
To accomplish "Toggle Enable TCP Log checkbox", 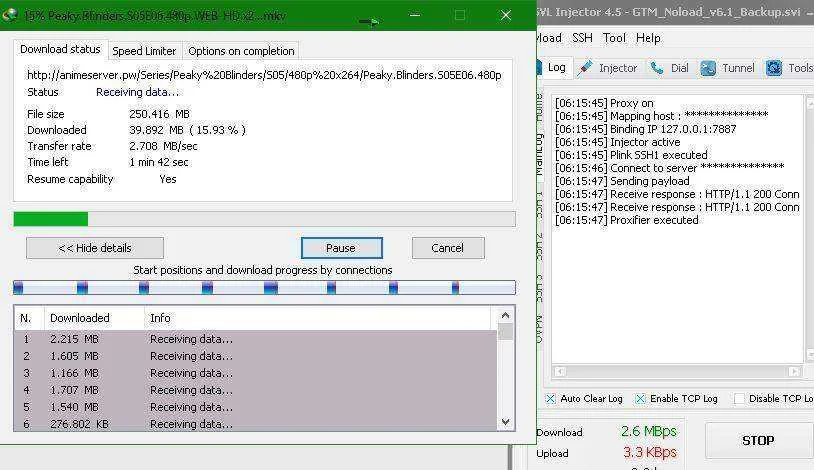I will [641, 399].
